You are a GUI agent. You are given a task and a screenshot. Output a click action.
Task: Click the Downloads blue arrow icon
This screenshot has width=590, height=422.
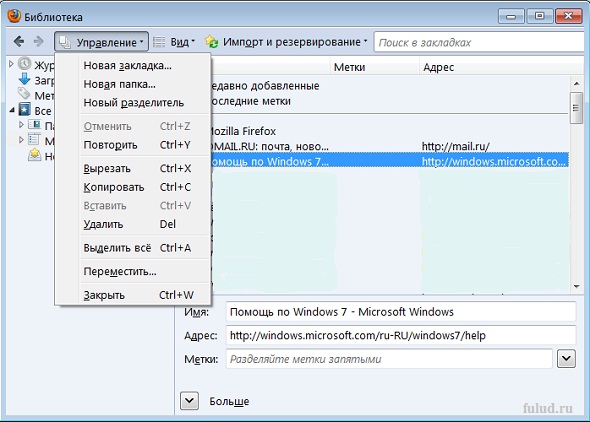pyautogui.click(x=24, y=79)
